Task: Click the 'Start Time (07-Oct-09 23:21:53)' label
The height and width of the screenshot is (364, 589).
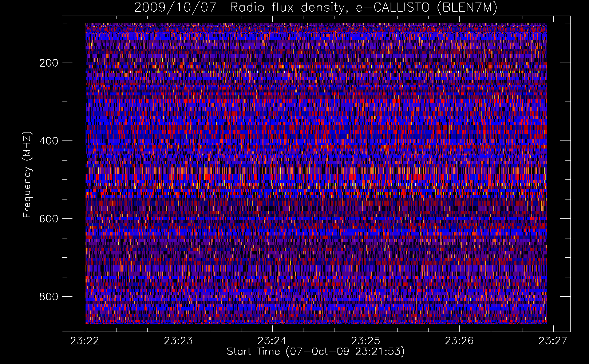Action: (x=316, y=352)
